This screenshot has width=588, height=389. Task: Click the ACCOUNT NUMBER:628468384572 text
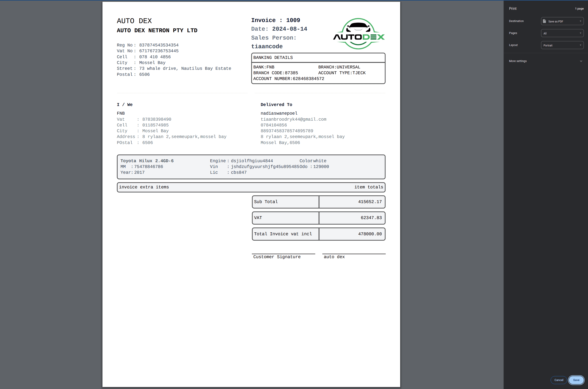pos(289,79)
